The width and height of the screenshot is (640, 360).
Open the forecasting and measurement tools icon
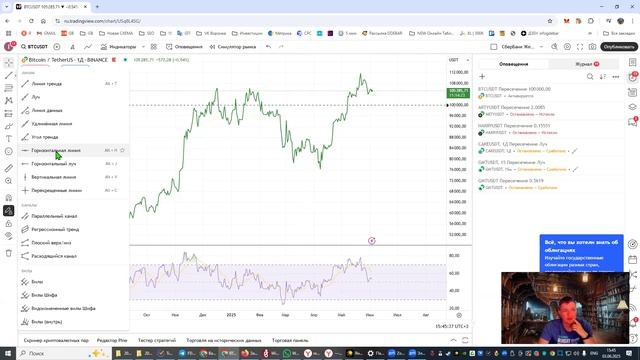[9, 113]
